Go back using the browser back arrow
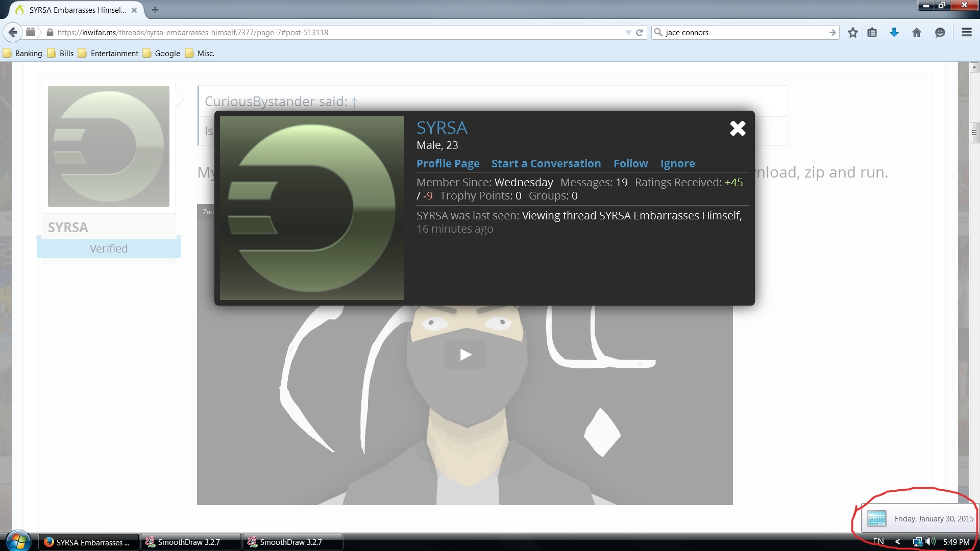 click(13, 32)
